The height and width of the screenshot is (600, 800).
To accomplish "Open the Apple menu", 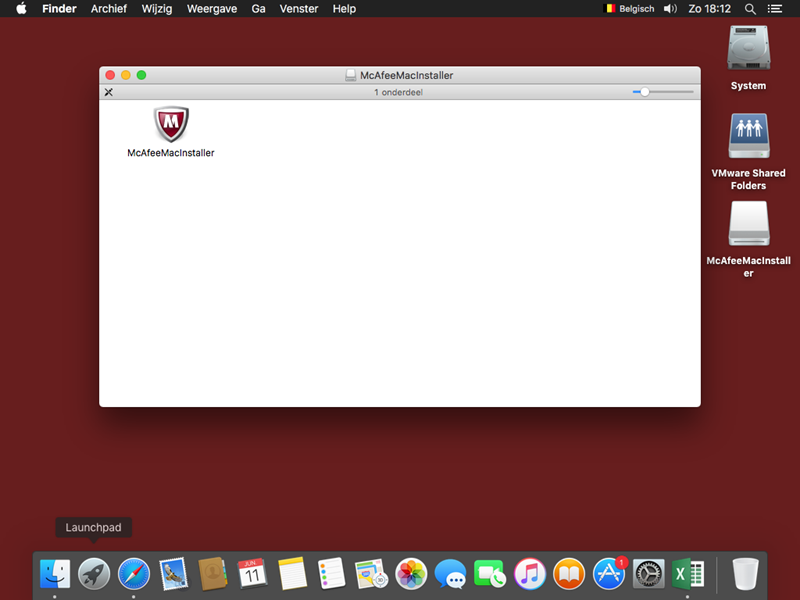I will pyautogui.click(x=21, y=8).
